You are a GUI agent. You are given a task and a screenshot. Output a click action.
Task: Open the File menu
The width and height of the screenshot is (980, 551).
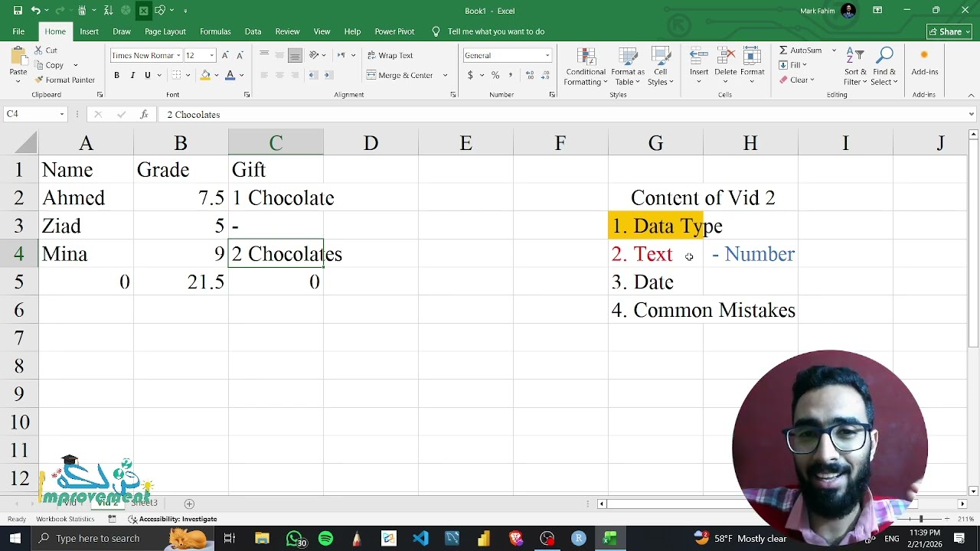coord(18,31)
